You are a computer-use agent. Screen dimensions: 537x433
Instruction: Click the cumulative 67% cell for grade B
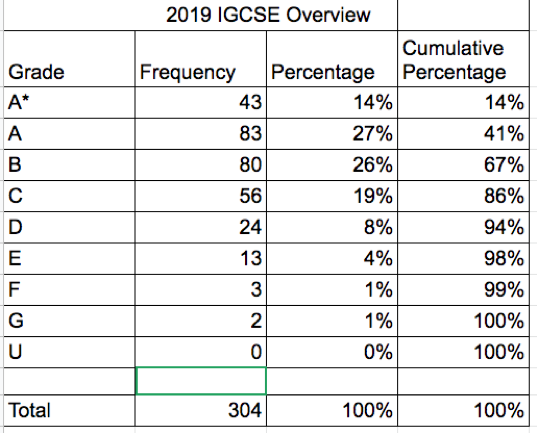[463, 165]
